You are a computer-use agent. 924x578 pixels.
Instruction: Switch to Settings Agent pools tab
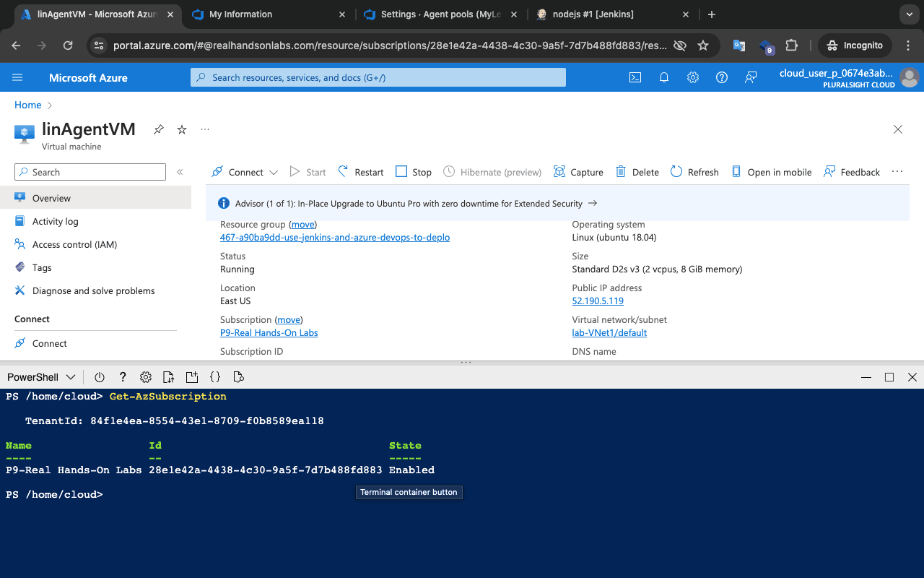440,14
